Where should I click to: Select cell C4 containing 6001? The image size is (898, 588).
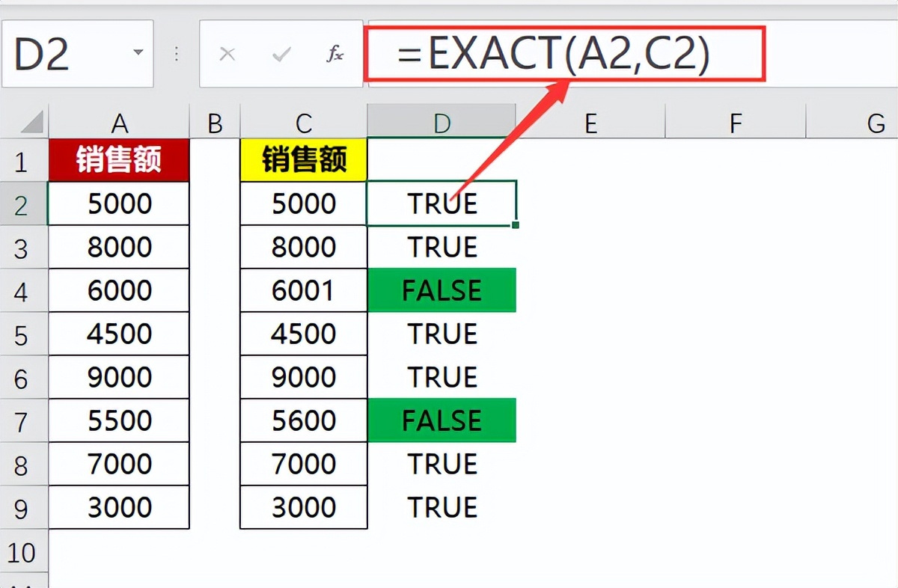click(x=304, y=290)
